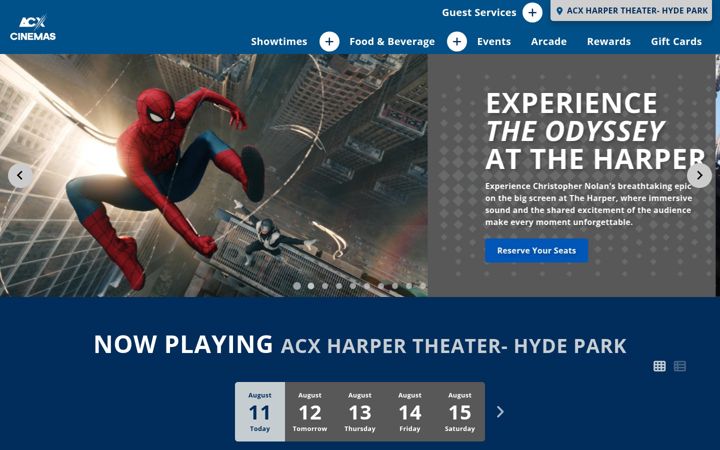This screenshot has width=720, height=450.
Task: Open the Guest Services menu
Action: [479, 12]
